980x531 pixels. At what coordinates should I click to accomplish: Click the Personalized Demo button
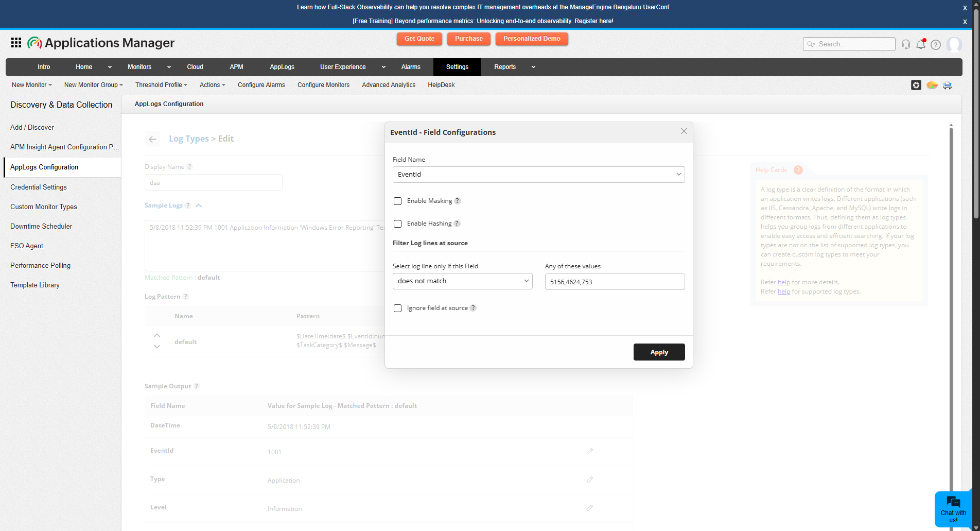pos(532,39)
